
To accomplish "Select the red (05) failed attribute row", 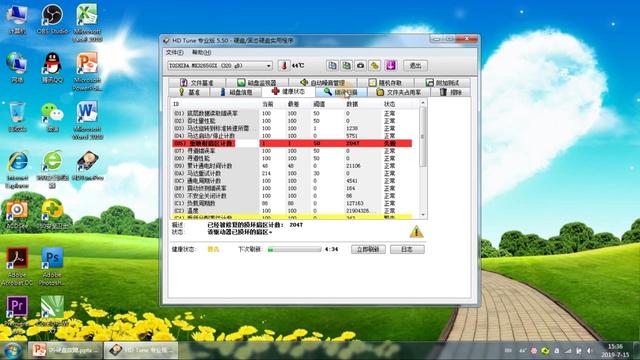I will click(292, 143).
